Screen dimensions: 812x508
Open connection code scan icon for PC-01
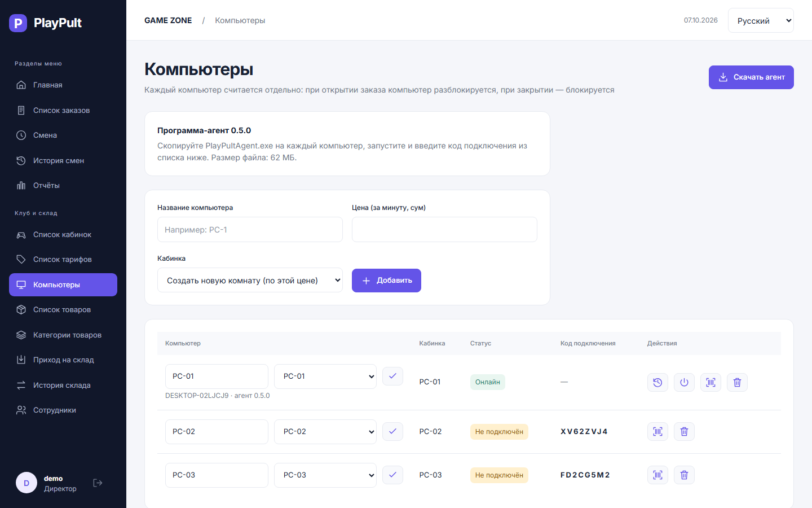(710, 382)
